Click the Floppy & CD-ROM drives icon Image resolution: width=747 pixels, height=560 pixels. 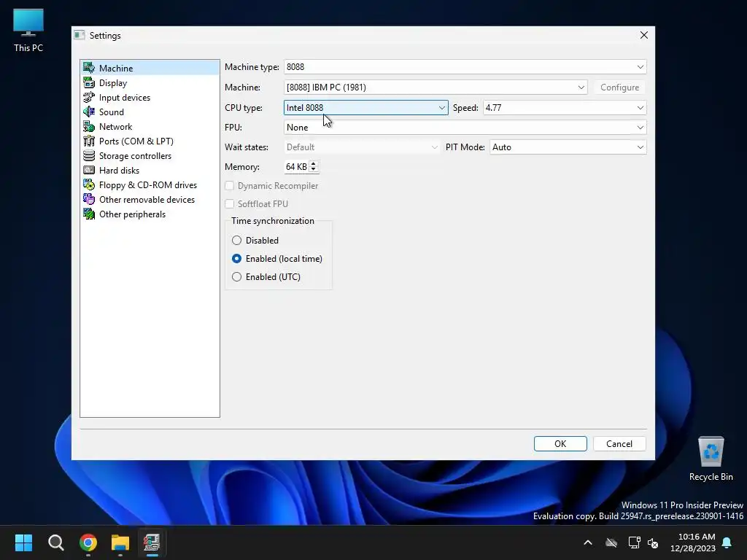[88, 184]
